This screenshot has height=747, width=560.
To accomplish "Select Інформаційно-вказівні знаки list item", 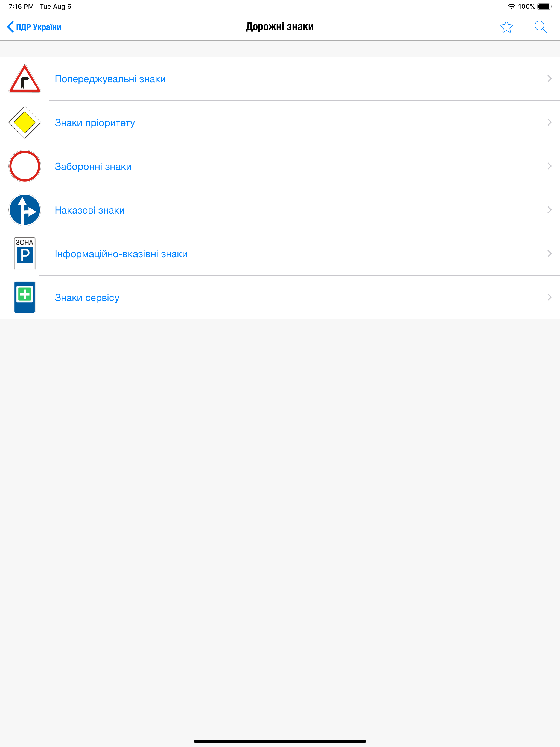I will tap(280, 254).
